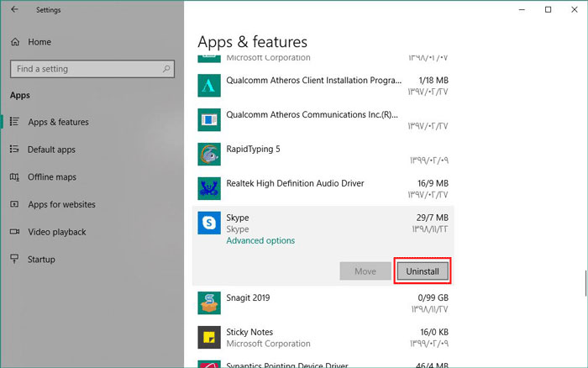Click the disabled Move button
The image size is (588, 368).
pyautogui.click(x=365, y=271)
